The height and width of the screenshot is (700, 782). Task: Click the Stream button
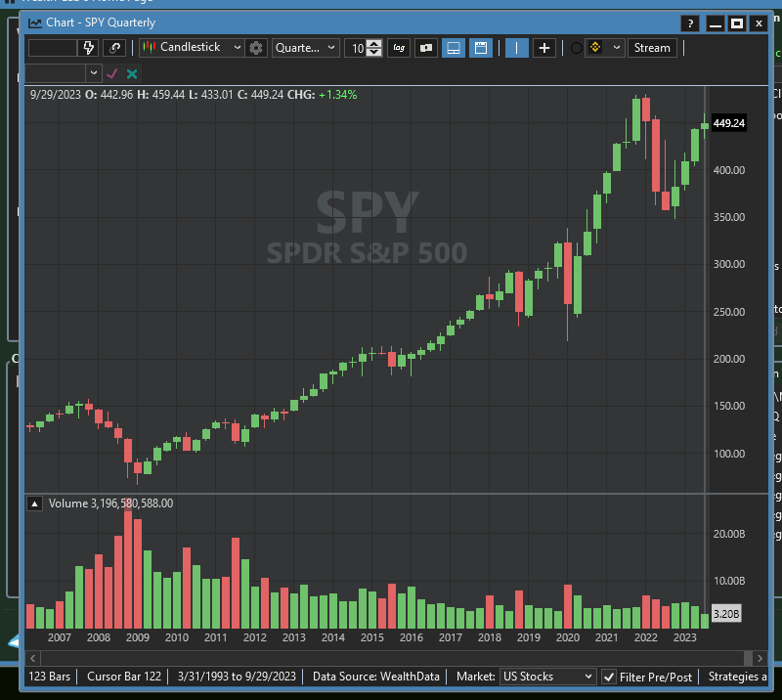click(x=652, y=48)
